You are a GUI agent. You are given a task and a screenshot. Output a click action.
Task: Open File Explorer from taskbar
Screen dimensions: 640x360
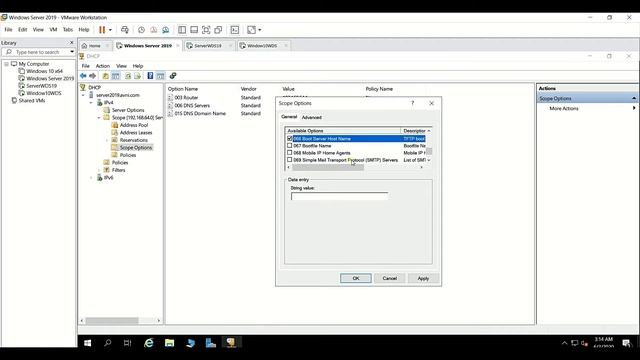coord(169,343)
